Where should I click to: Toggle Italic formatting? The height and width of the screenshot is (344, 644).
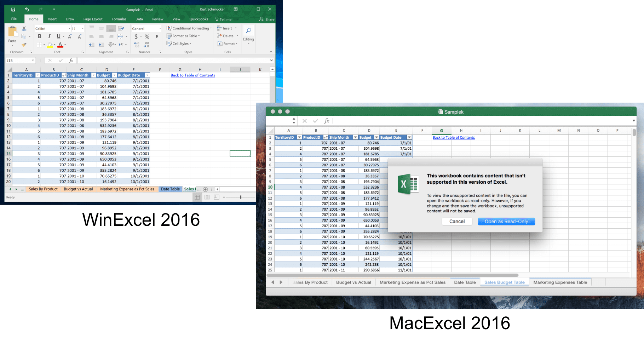click(49, 36)
